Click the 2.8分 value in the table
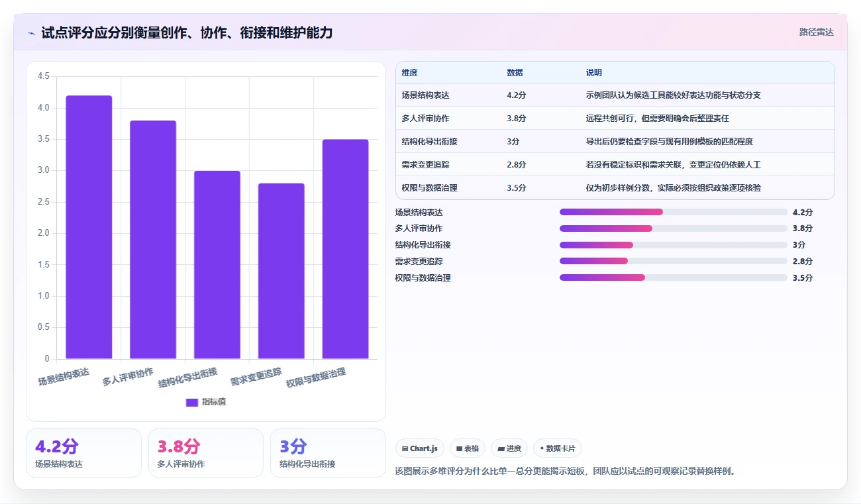861x504 pixels. tap(517, 165)
